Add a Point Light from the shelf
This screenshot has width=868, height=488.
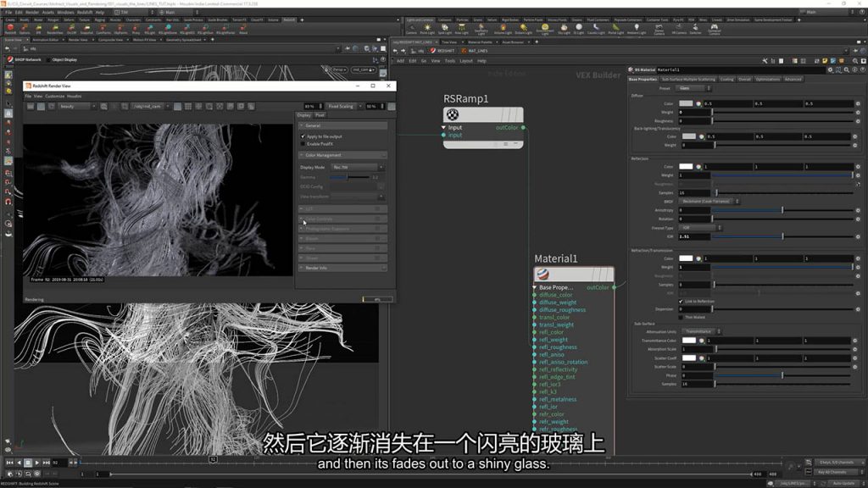(x=427, y=27)
